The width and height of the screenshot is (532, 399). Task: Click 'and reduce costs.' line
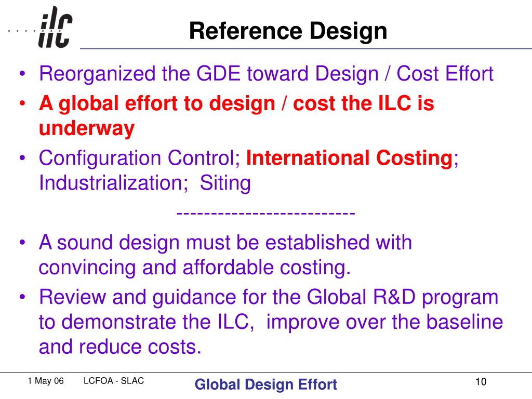(x=120, y=347)
